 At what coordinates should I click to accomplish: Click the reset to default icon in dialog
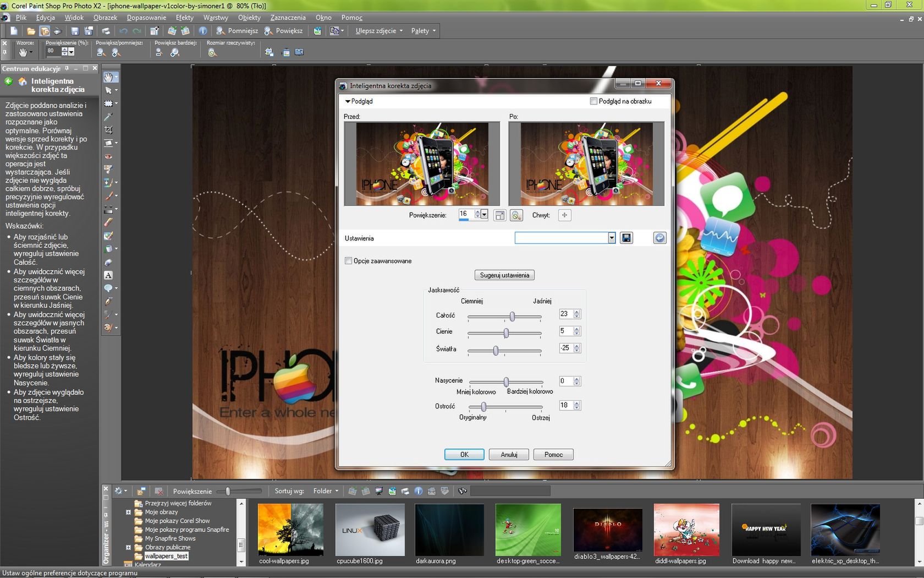659,238
